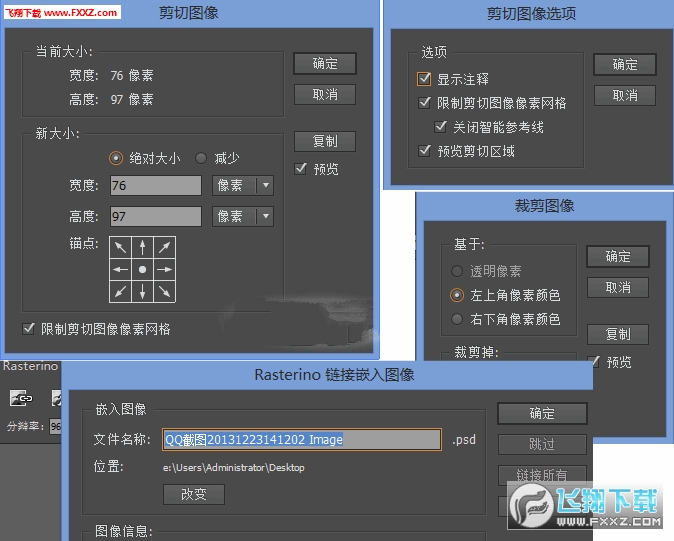Select the 右下角像素颜色 radio option
This screenshot has height=541, width=674.
(456, 319)
